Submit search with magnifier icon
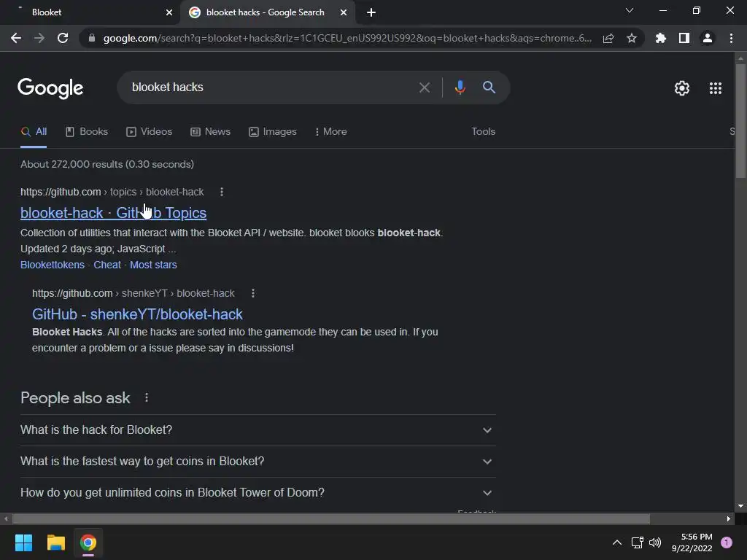 (x=489, y=87)
